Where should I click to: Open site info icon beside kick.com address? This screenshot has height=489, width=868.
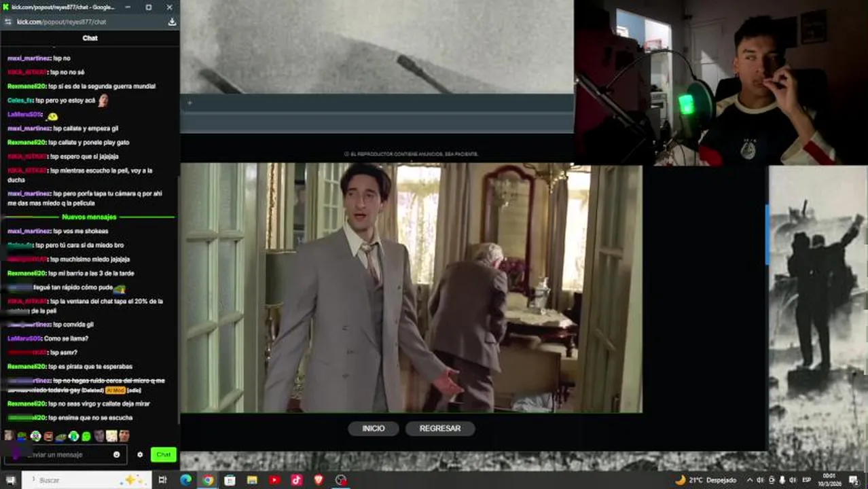click(7, 22)
